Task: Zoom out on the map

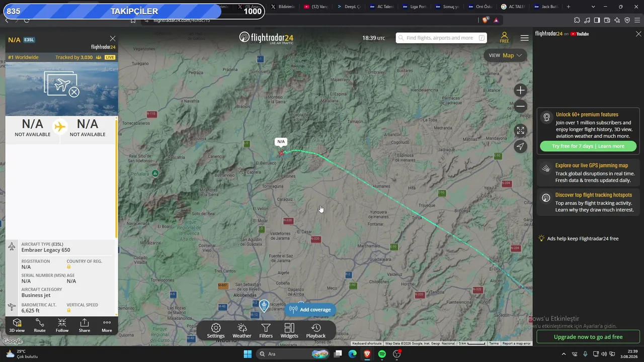Action: pyautogui.click(x=520, y=107)
